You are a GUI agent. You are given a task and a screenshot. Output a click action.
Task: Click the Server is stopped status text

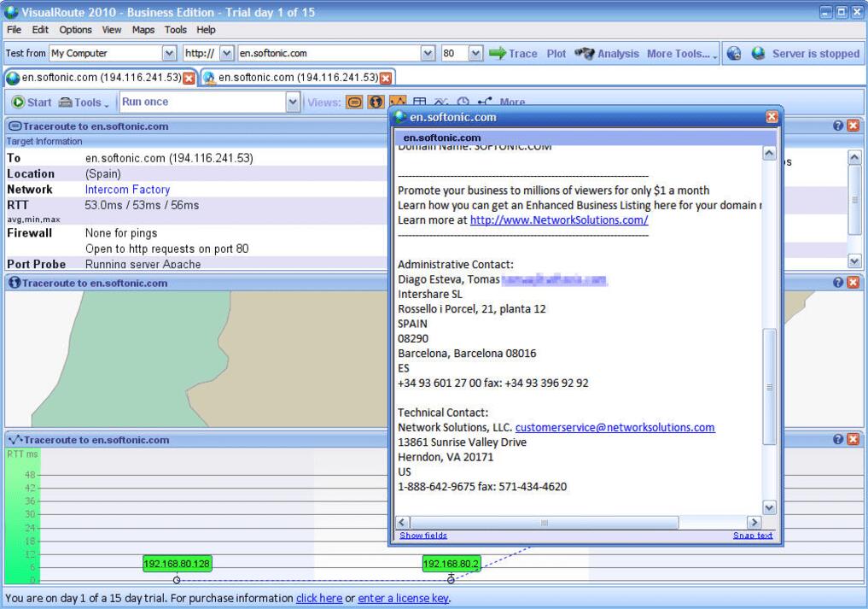[816, 54]
